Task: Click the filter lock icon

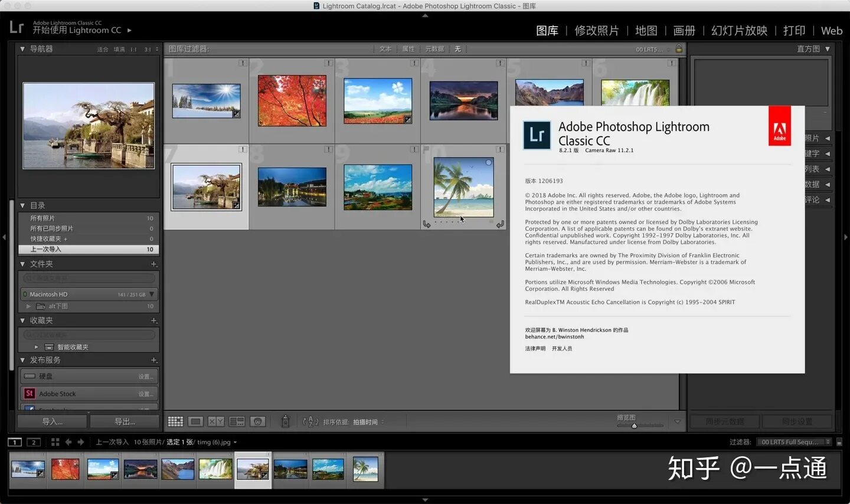Action: coord(679,48)
